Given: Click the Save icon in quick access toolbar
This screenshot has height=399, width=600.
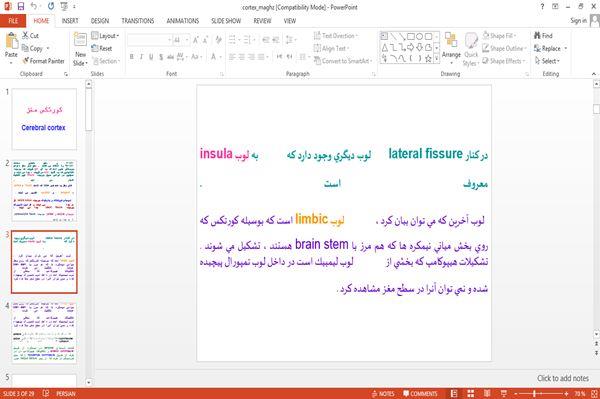Looking at the screenshot, I should pos(21,6).
